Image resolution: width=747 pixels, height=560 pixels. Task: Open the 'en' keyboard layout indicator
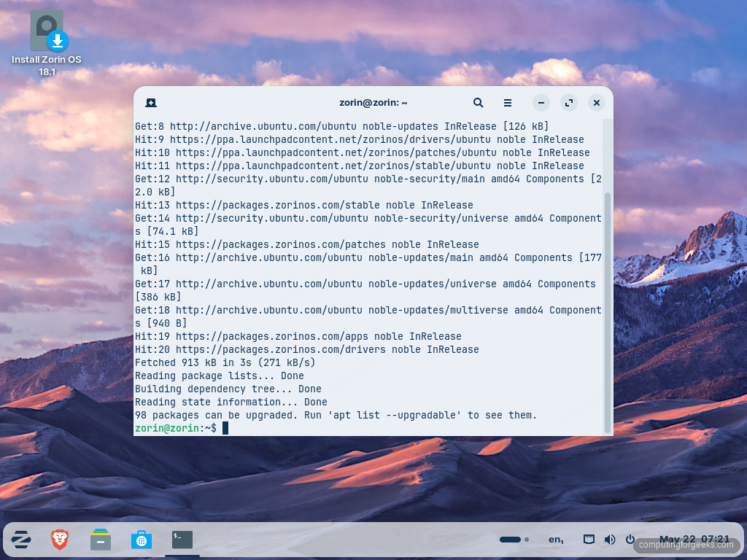pos(556,540)
